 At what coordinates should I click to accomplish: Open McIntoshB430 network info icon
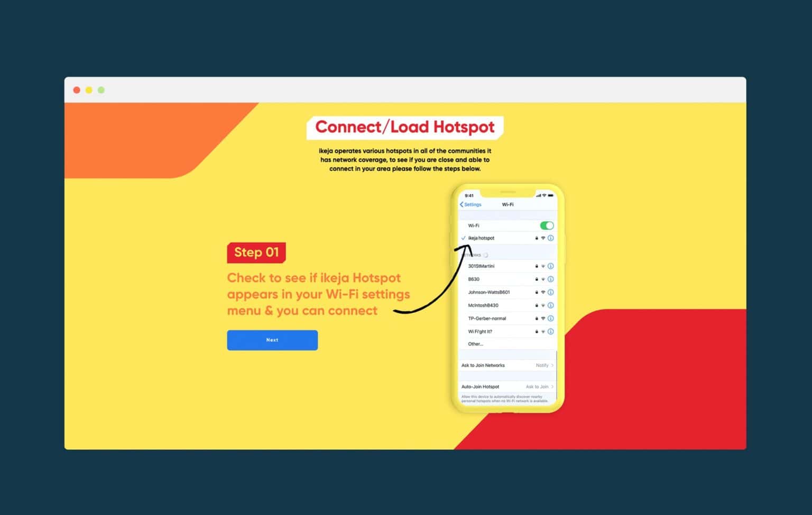coord(550,305)
